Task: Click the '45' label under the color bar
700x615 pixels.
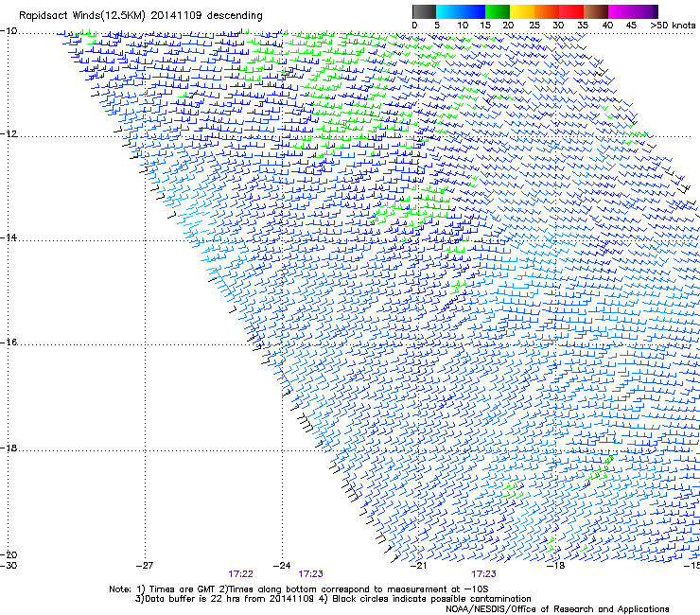Action: pos(631,26)
